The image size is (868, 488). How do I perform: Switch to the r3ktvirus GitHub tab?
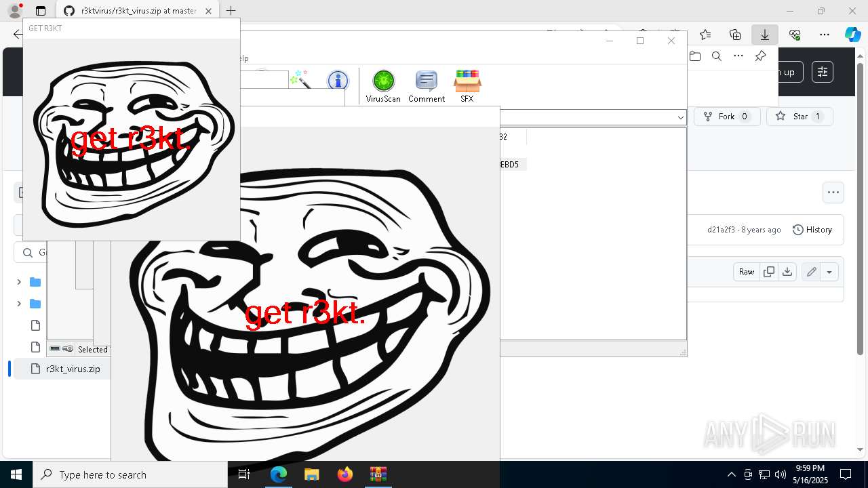click(x=138, y=11)
